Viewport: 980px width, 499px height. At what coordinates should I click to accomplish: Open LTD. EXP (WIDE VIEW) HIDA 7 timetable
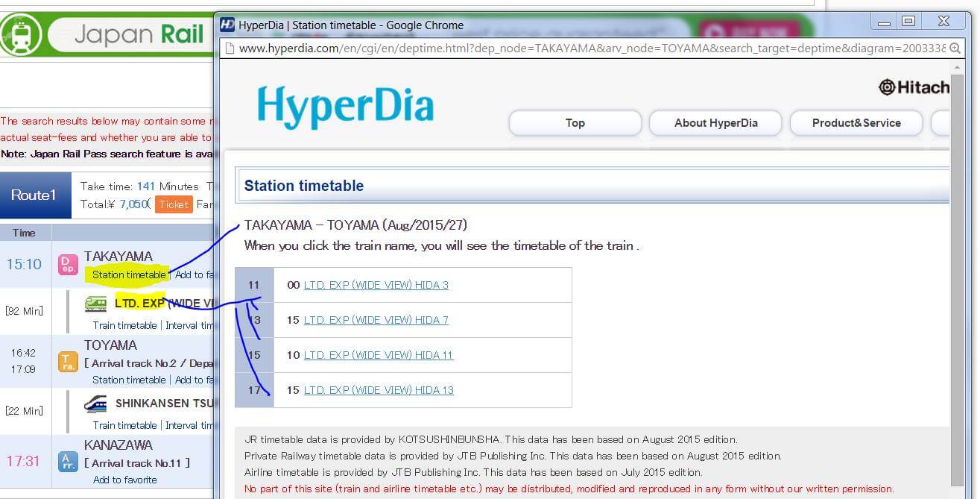click(376, 320)
